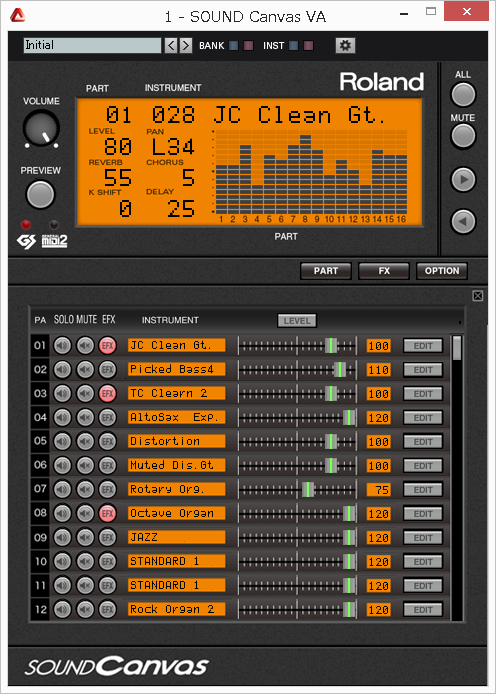This screenshot has height=694, width=496.
Task: Open instrument selector for TC Clearn 2
Action: (x=177, y=393)
